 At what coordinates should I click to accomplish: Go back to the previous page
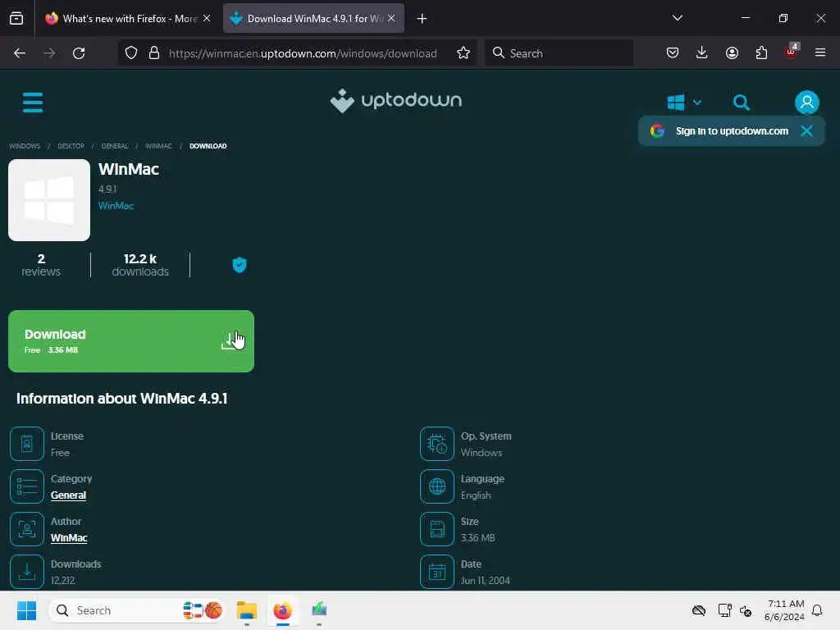tap(20, 53)
